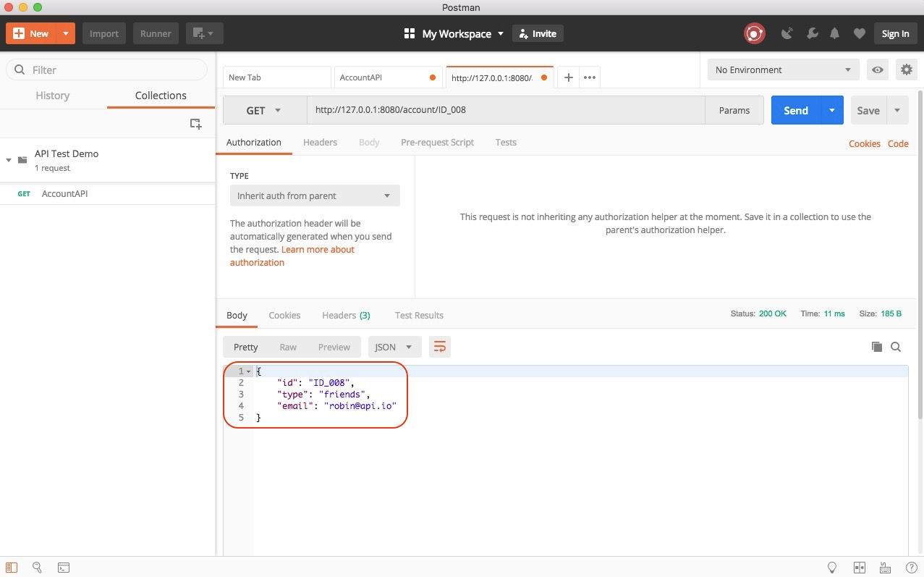Open the No Environment selector
Image resolution: width=924 pixels, height=577 pixels.
click(x=784, y=70)
